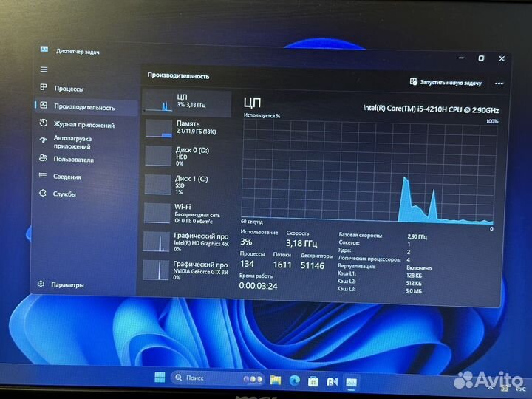Open the Сведения details list icon
The image size is (532, 399).
pyautogui.click(x=42, y=175)
